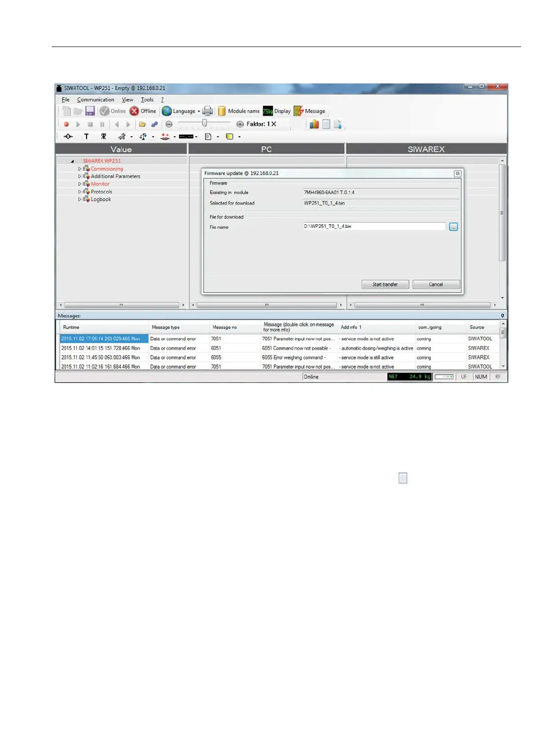Open the bar chart icon
560x746 pixels.
(x=314, y=124)
